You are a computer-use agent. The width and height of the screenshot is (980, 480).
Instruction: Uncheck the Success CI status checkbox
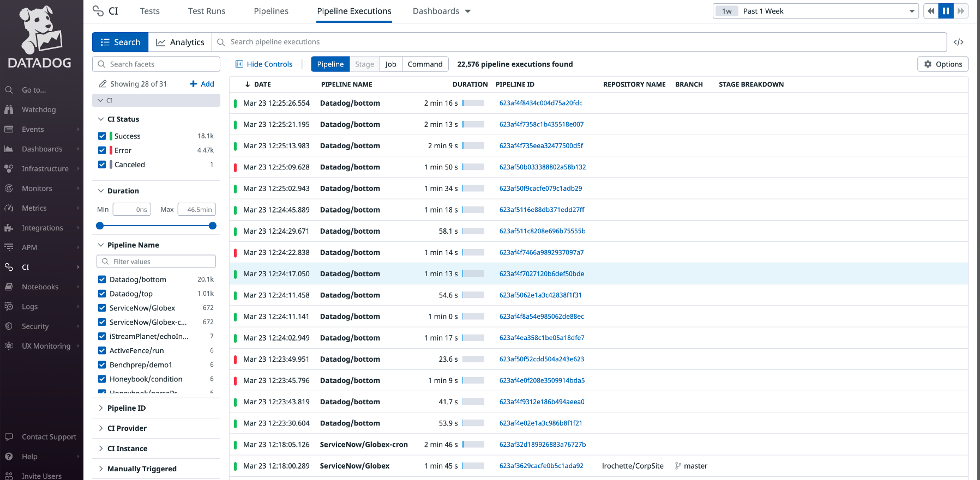[102, 136]
